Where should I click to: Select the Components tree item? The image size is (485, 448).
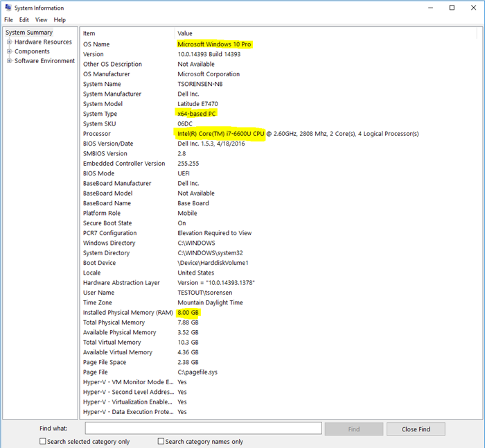[x=32, y=51]
